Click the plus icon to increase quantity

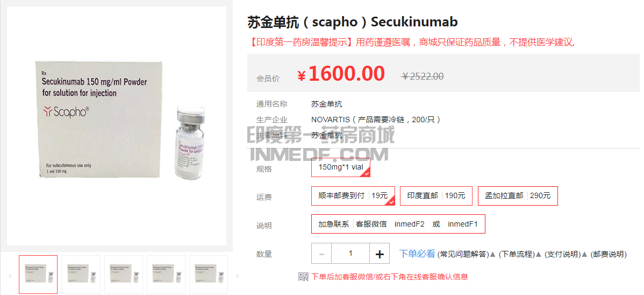coord(380,254)
